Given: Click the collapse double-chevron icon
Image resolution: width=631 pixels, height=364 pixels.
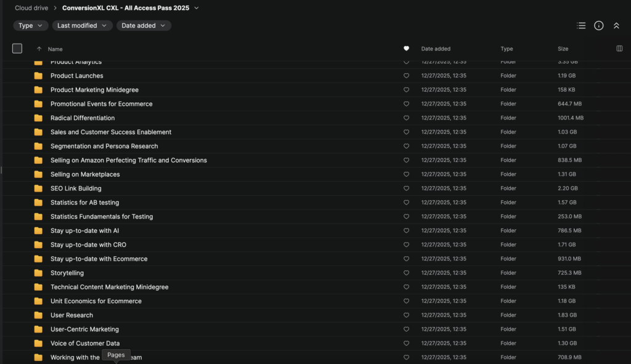Looking at the screenshot, I should 616,26.
